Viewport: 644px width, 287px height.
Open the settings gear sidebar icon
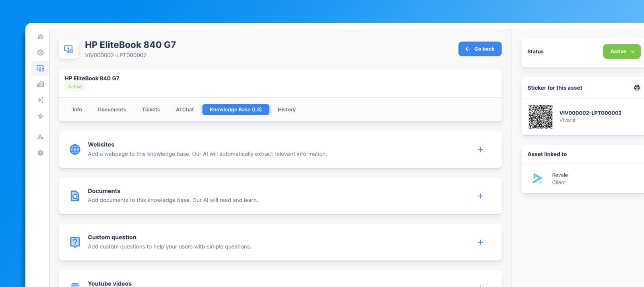click(40, 153)
